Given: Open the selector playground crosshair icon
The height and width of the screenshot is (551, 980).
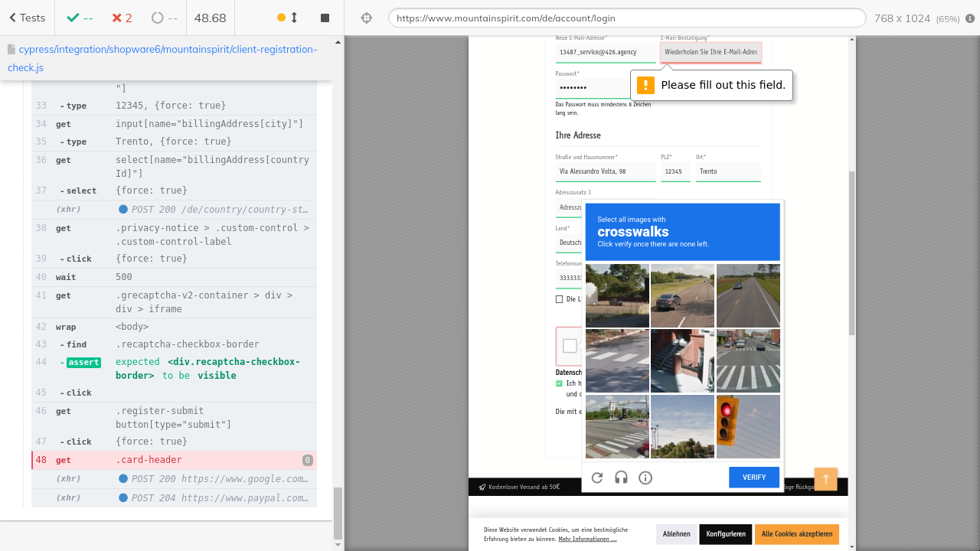Looking at the screenshot, I should point(366,18).
